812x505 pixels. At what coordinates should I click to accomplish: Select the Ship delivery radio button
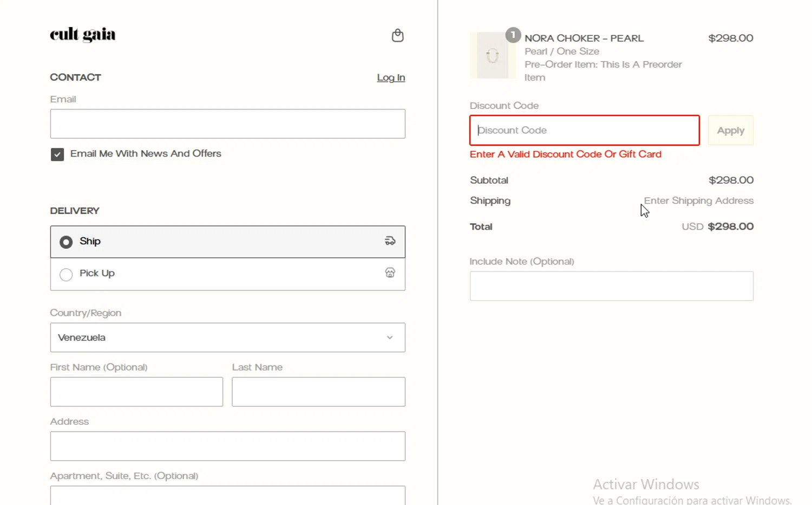click(66, 242)
